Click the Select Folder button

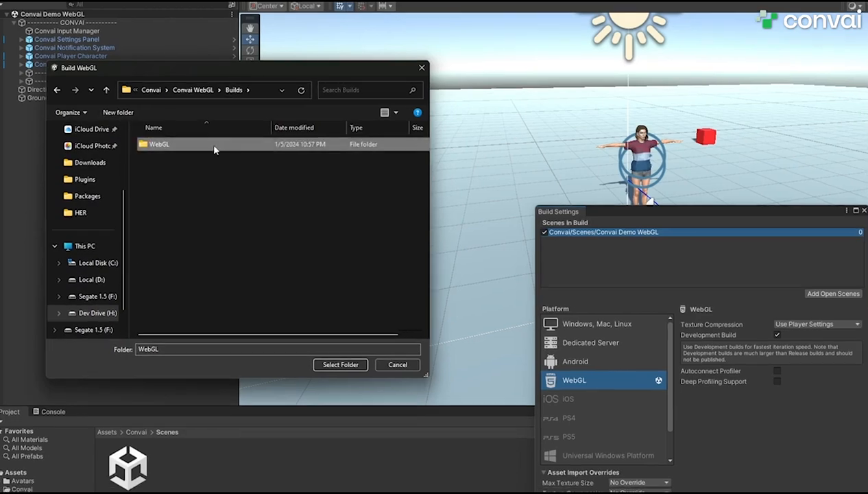(340, 365)
